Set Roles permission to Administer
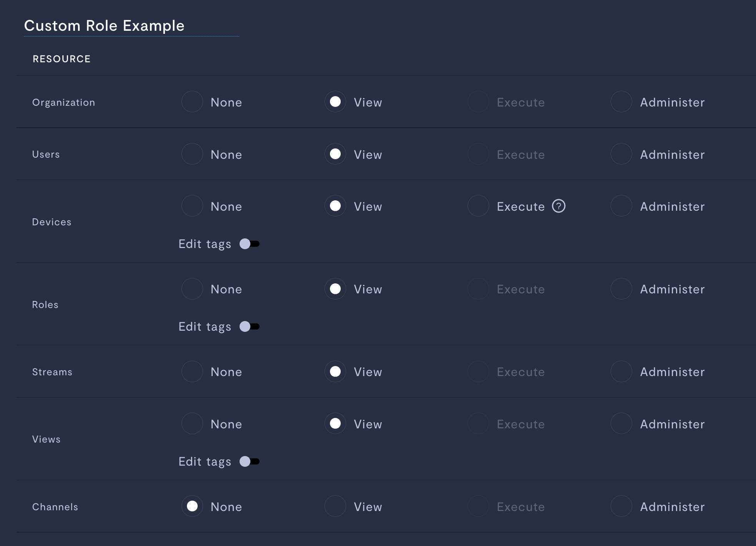Viewport: 756px width, 546px height. click(621, 289)
